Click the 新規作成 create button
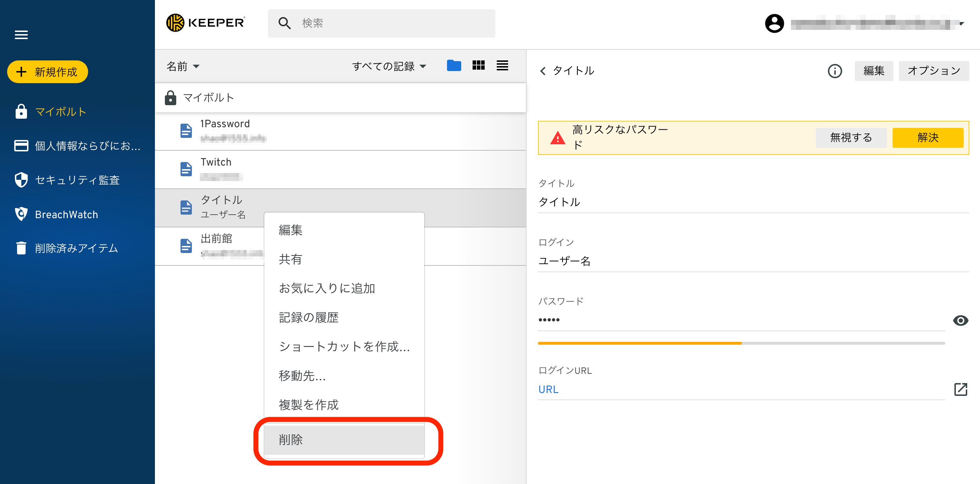The height and width of the screenshot is (484, 980). click(x=48, y=71)
